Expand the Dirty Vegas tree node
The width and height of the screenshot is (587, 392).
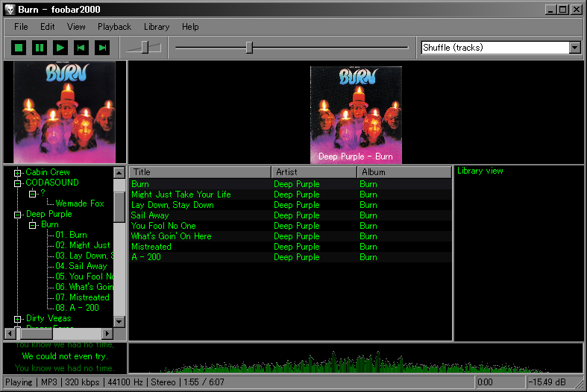[17, 319]
